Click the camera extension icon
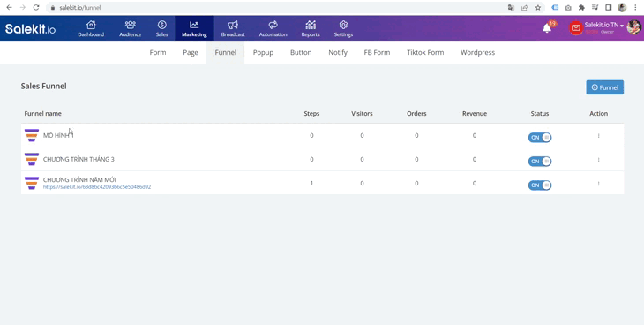644x325 pixels. point(568,7)
